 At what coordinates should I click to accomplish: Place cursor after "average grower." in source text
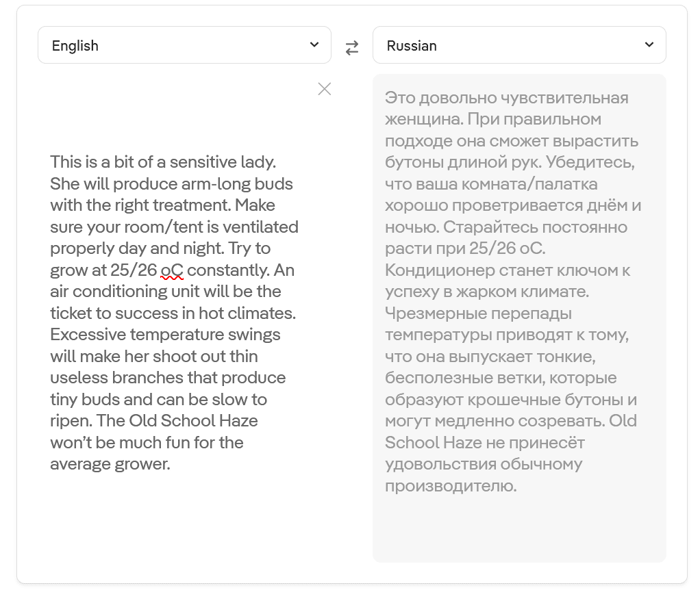tap(171, 465)
